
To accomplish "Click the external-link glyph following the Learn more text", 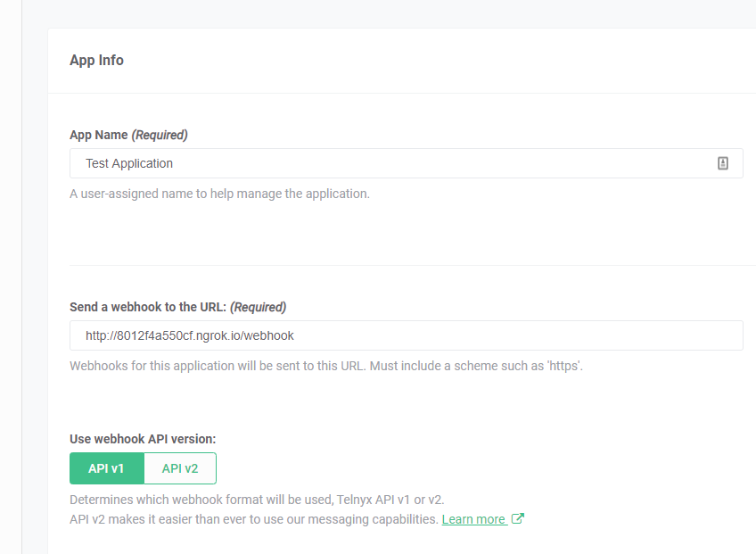I will click(517, 518).
